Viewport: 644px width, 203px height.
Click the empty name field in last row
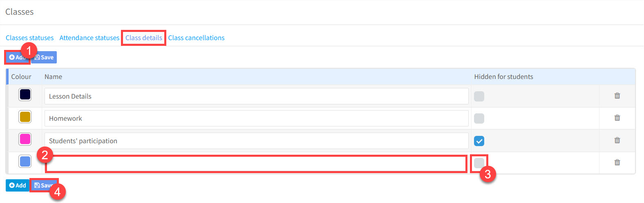[256, 164]
